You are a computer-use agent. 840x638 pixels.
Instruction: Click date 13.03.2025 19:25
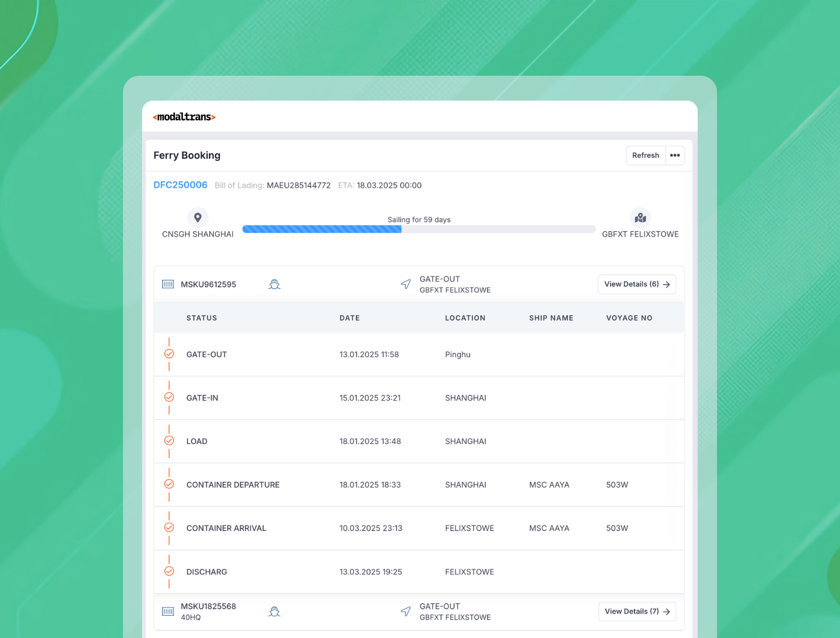371,572
